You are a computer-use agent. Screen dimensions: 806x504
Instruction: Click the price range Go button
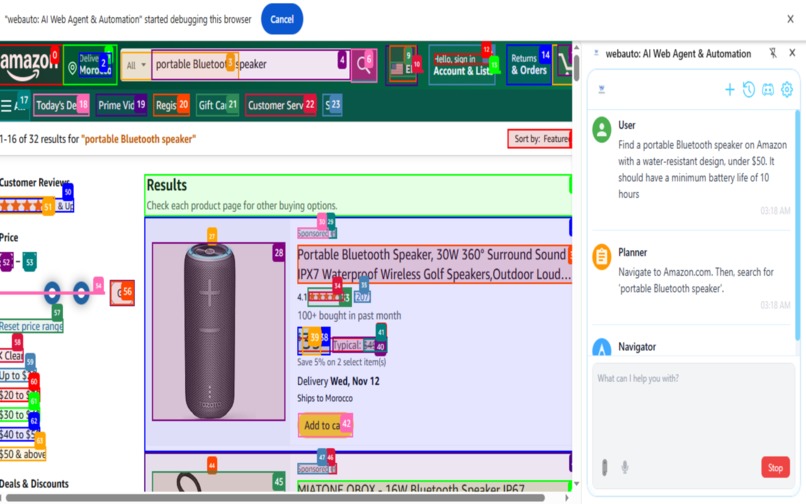tap(122, 293)
